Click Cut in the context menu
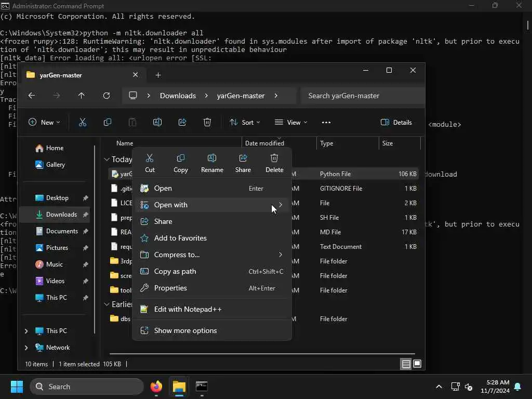This screenshot has width=532, height=399. pos(150,163)
